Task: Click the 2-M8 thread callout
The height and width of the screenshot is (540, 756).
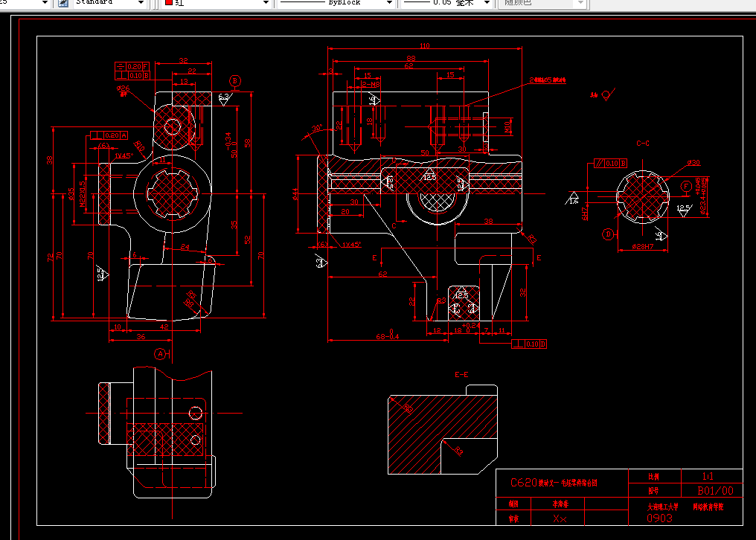Action: 371,84
